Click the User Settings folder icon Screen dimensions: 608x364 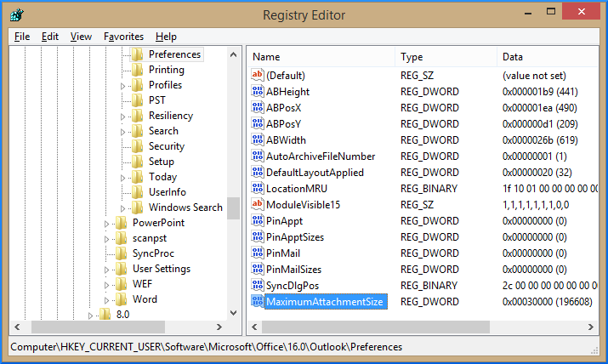(121, 269)
